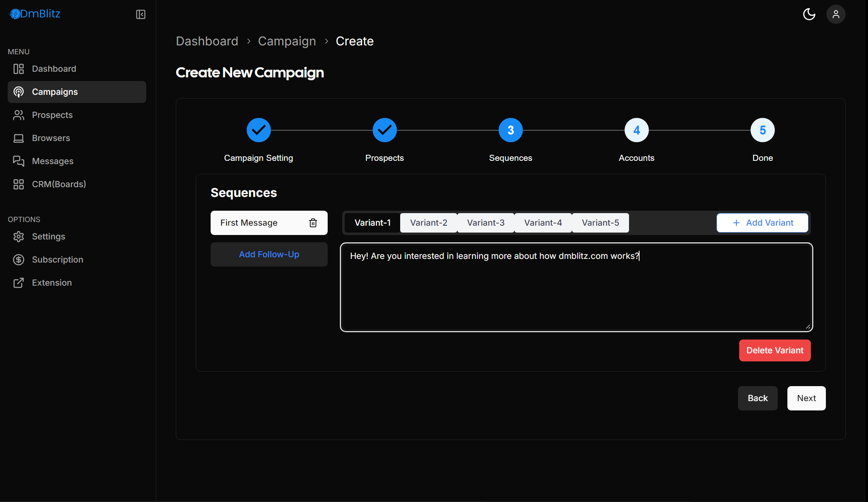Click the Dashboard sidebar icon
Image resolution: width=868 pixels, height=502 pixels.
19,69
